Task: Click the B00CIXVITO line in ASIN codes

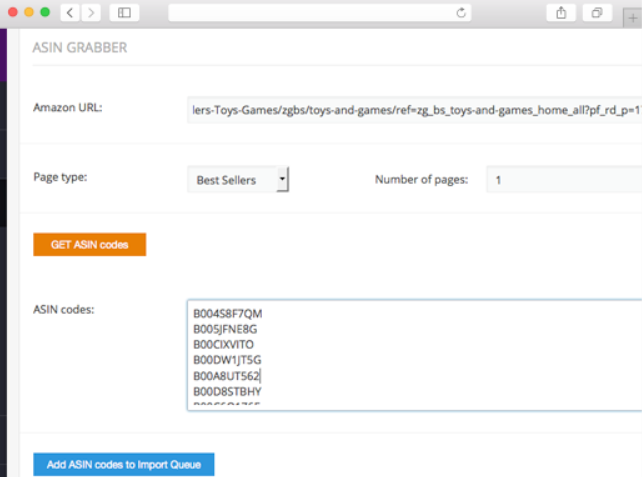Action: (x=224, y=344)
